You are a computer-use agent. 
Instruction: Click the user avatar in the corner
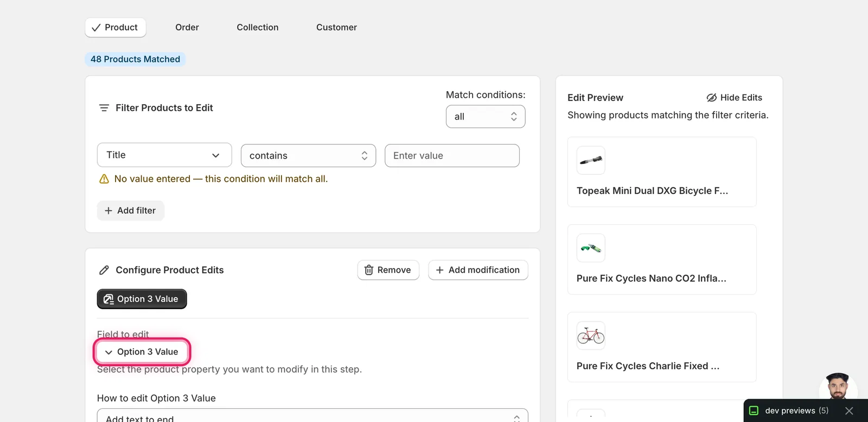[x=838, y=387]
